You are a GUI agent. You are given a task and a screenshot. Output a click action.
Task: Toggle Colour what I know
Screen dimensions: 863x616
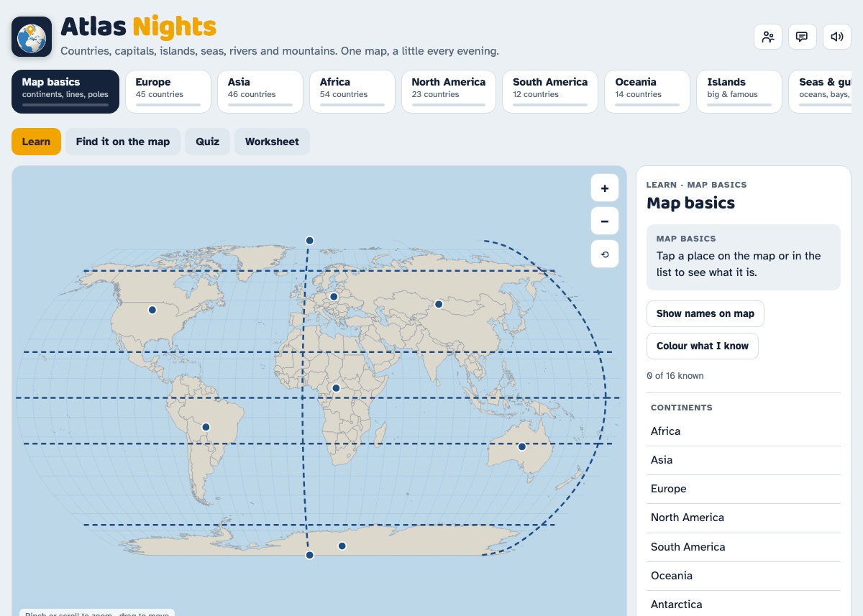703,346
